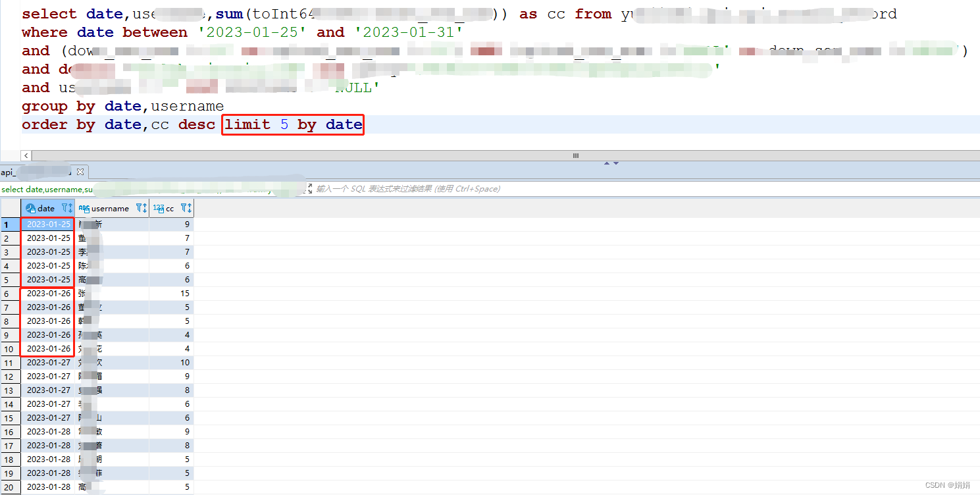
Task: Click 'limit' keyword in SQL editor
Action: pyautogui.click(x=247, y=124)
